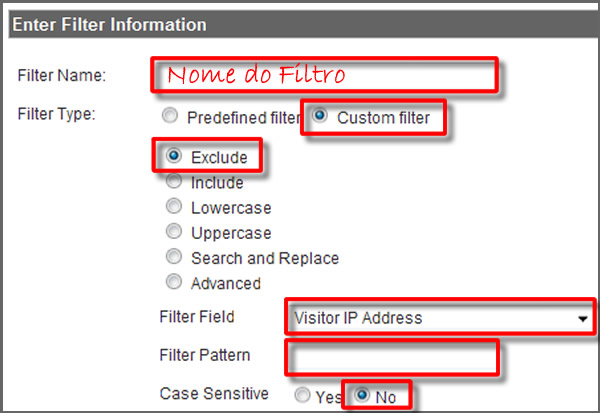
Task: Click the Filter Name text field
Action: point(324,75)
